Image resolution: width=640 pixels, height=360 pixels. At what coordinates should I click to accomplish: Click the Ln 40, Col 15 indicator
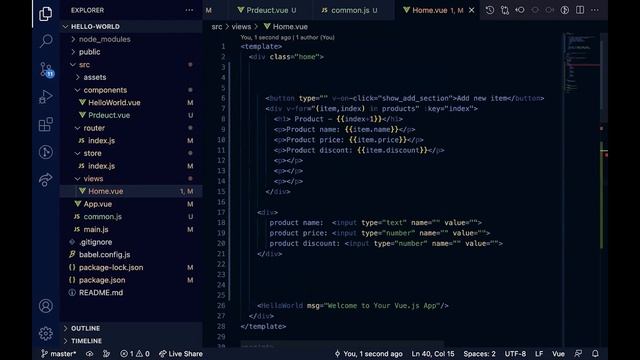(433, 354)
